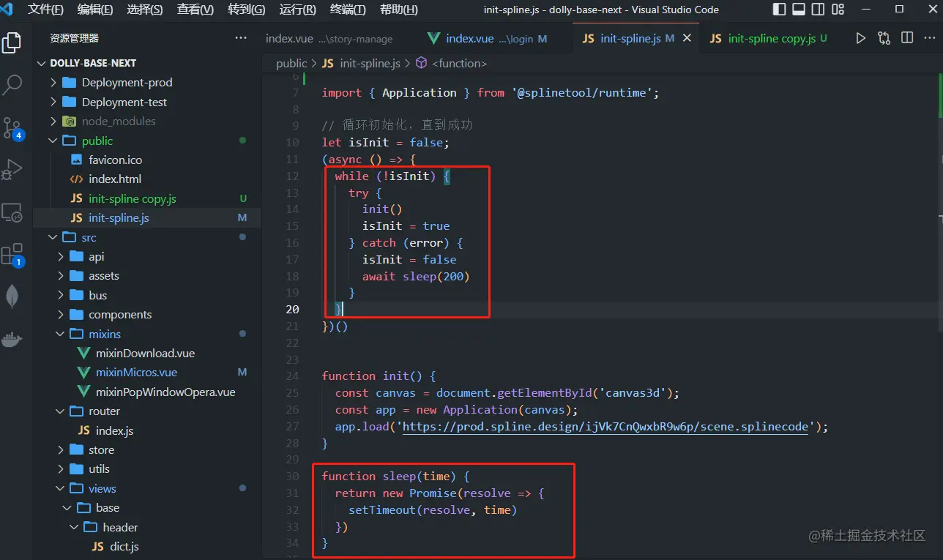943x560 pixels.
Task: Close the init-spline.js editor tab
Action: [x=687, y=38]
